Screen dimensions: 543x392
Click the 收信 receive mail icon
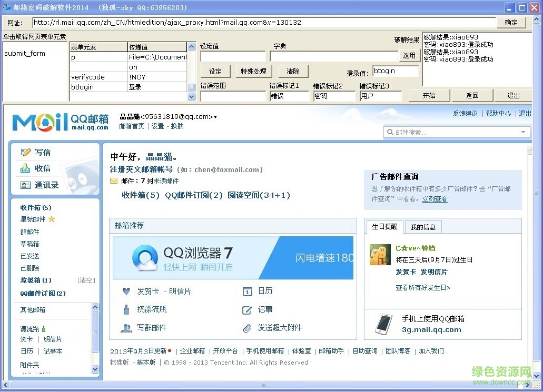pyautogui.click(x=25, y=168)
